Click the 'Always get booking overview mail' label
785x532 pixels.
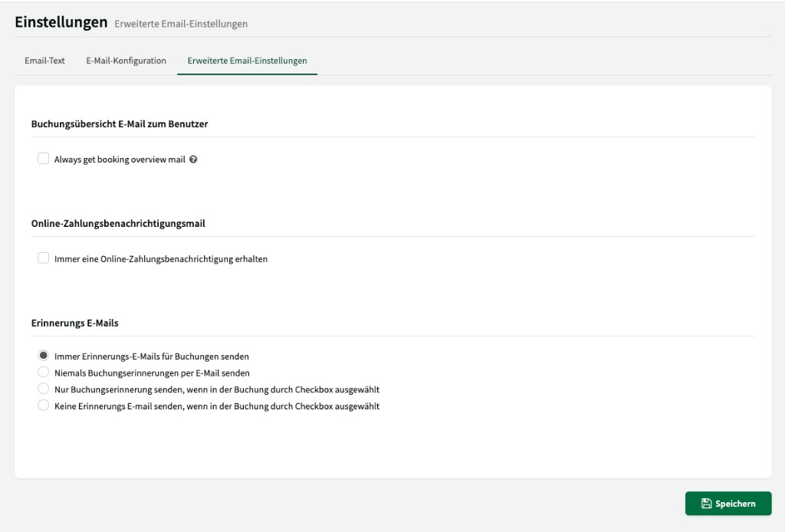(x=119, y=159)
